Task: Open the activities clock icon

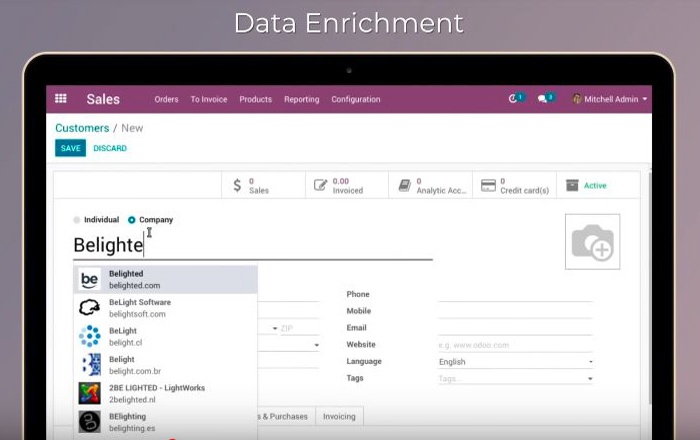Action: (x=512, y=99)
